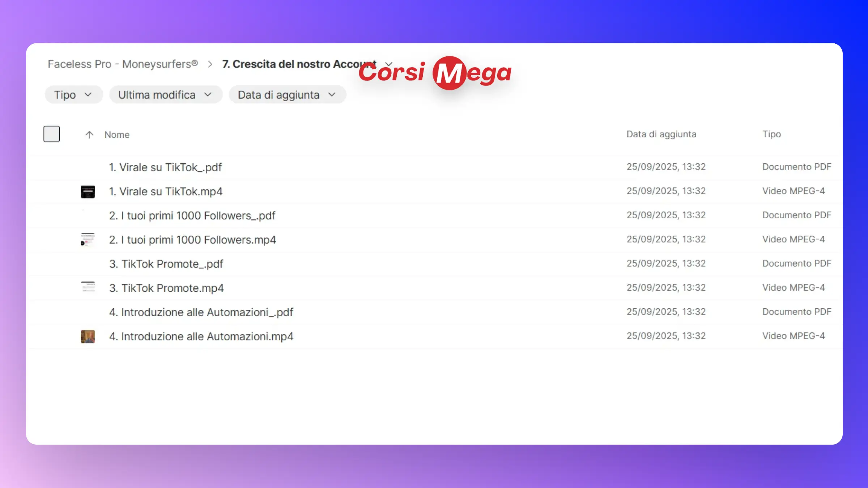
Task: Expand the current folder breadcrumb dropdown arrow
Action: coord(389,64)
